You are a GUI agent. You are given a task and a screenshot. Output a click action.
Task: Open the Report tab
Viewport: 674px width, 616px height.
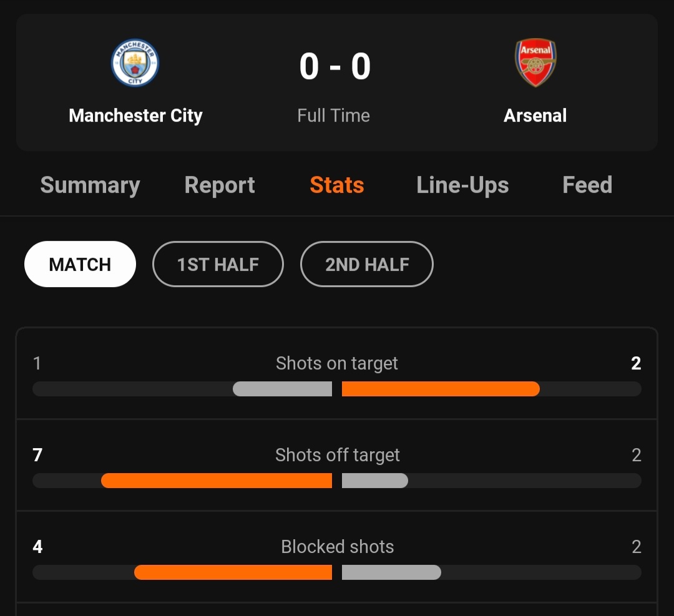[x=220, y=185]
